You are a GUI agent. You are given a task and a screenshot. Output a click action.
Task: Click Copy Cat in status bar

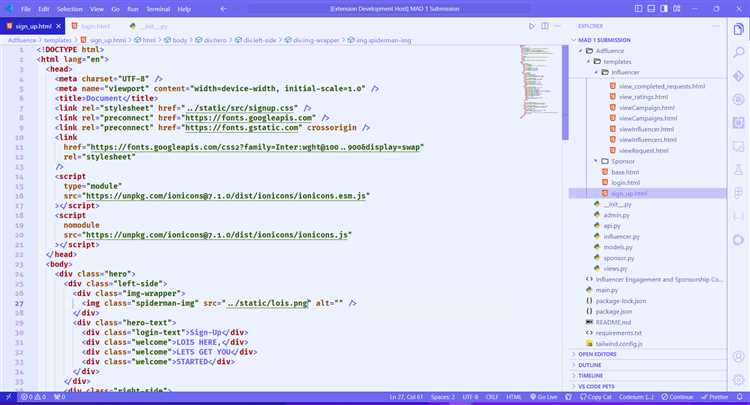(596, 397)
